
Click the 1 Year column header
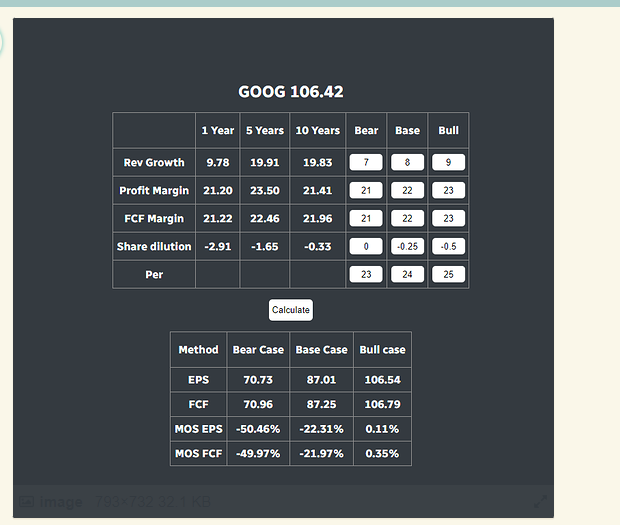click(x=217, y=130)
